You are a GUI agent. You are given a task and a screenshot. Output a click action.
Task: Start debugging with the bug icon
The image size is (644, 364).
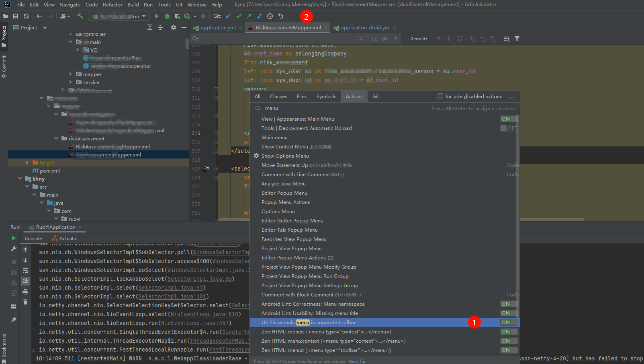[167, 16]
